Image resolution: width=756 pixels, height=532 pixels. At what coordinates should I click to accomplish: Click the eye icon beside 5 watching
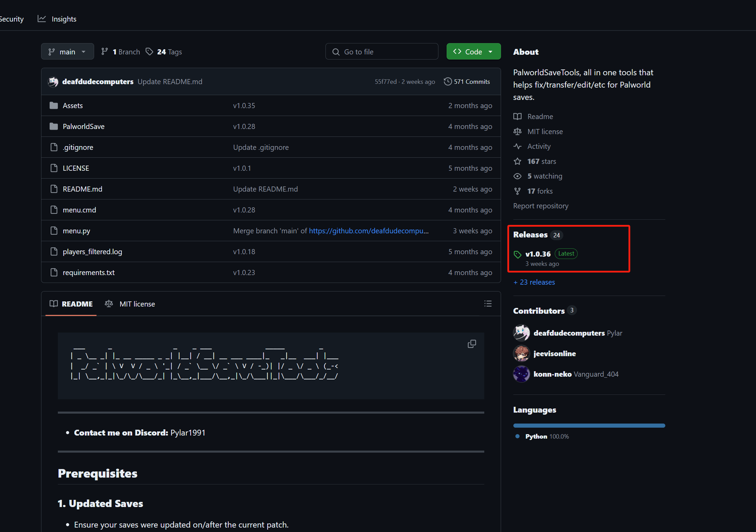517,176
